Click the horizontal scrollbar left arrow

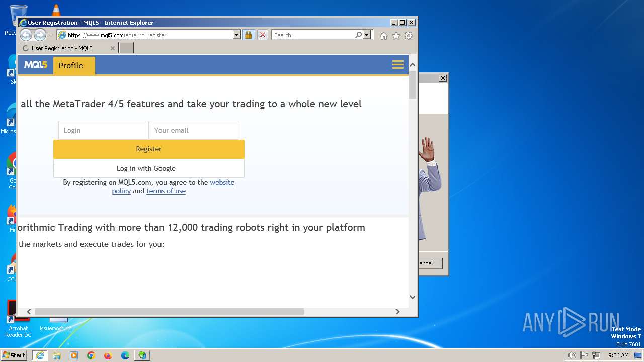(x=29, y=312)
